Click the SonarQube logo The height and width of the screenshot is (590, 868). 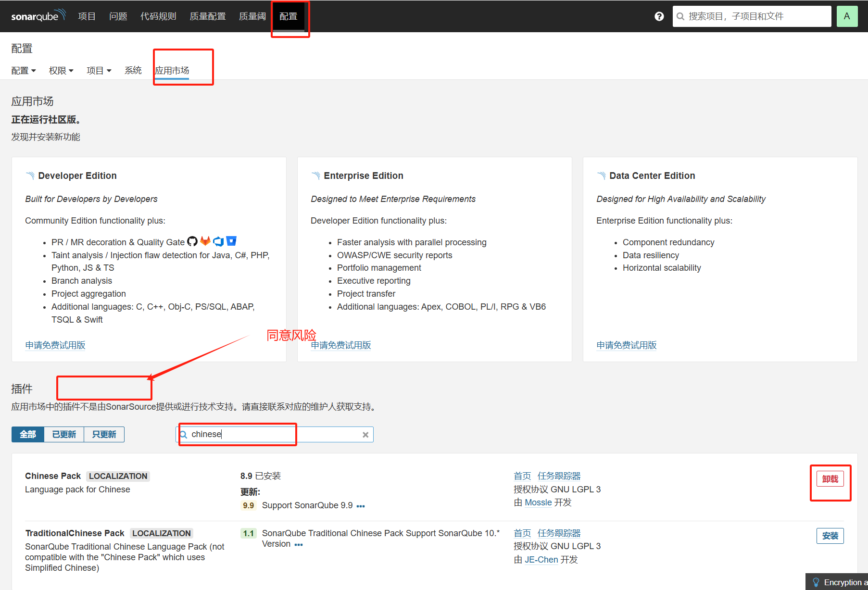pos(38,16)
